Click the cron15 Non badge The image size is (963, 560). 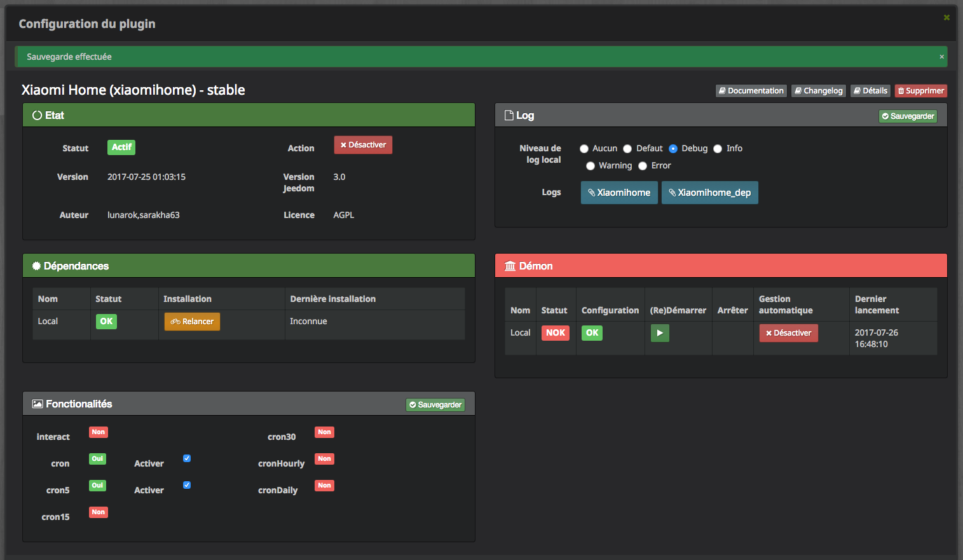pyautogui.click(x=99, y=512)
